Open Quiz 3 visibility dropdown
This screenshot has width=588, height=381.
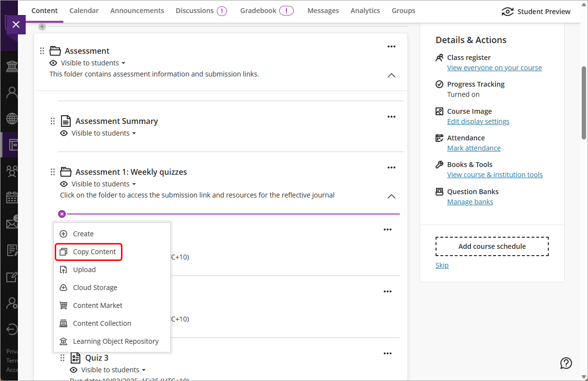[x=113, y=370]
